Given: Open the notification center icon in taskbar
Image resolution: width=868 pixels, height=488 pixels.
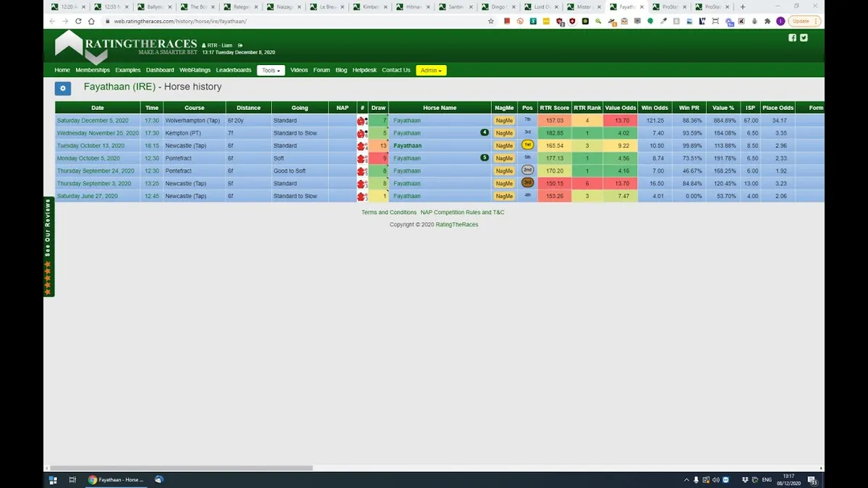Looking at the screenshot, I should pos(813,480).
